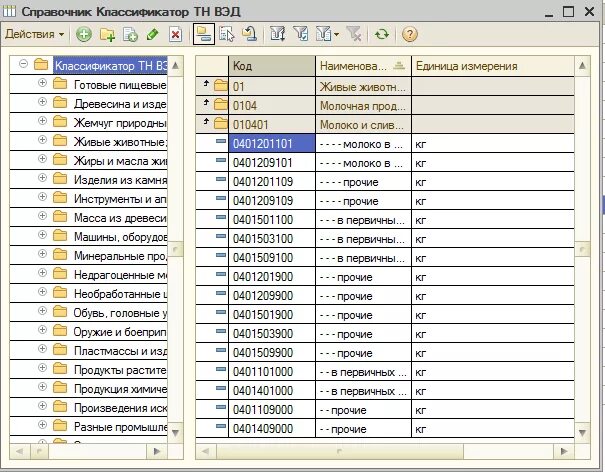Select the code cell 0401509900
The width and height of the screenshot is (605, 472).
click(272, 352)
